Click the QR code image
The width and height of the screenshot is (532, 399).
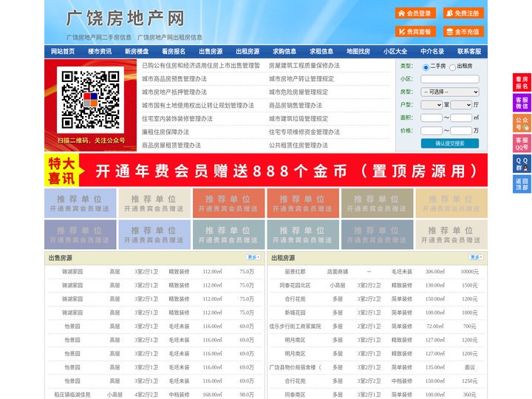point(90,100)
